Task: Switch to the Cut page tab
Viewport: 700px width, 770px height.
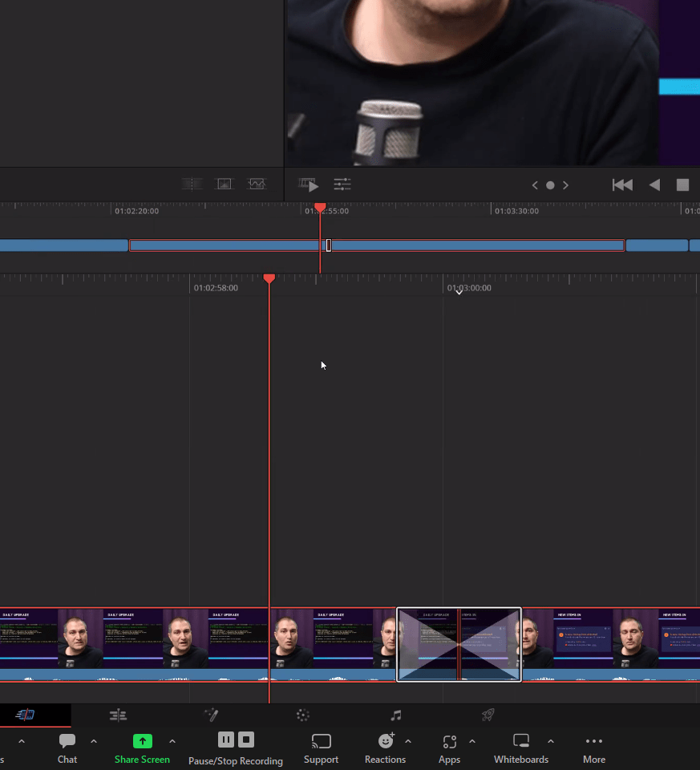Action: [x=25, y=715]
